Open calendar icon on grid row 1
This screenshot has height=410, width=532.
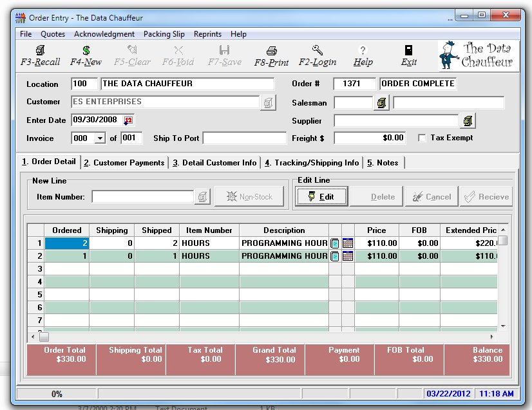tap(348, 243)
